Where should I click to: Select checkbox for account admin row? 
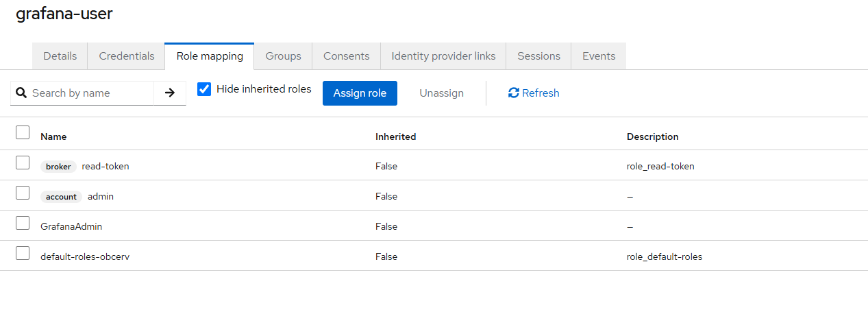23,193
